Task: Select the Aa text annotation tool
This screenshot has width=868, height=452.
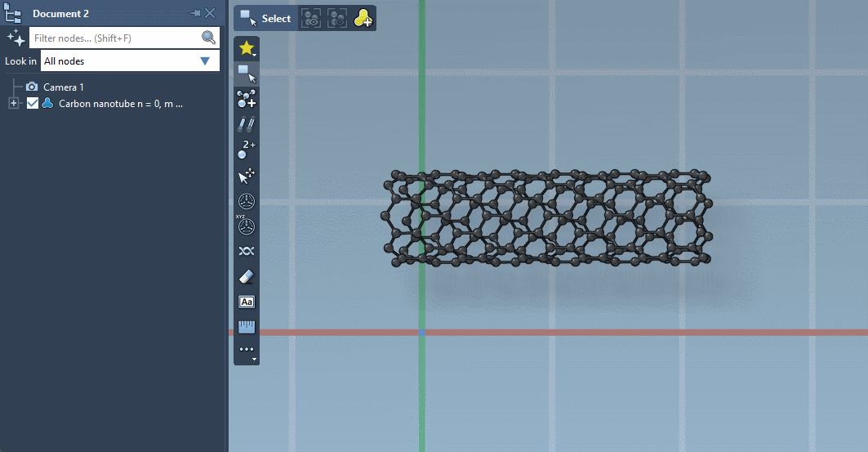Action: point(247,302)
